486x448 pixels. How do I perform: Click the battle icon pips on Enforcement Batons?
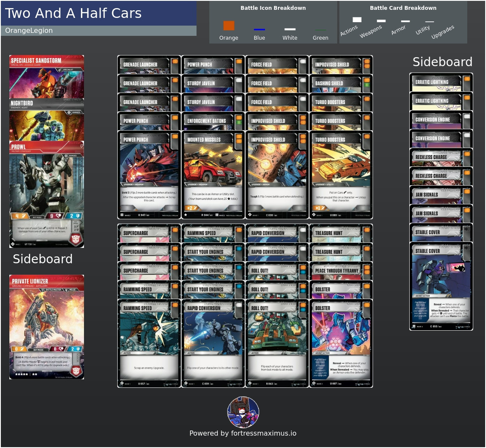pyautogui.click(x=239, y=120)
